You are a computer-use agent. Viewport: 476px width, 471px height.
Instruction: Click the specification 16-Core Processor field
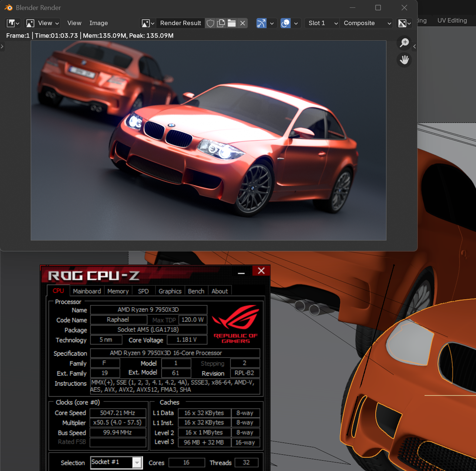pyautogui.click(x=175, y=353)
